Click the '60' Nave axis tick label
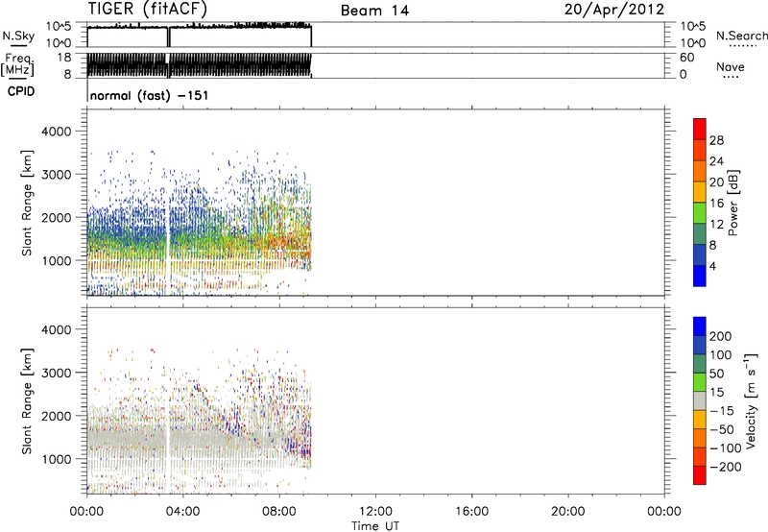768x532 pixels. pyautogui.click(x=687, y=58)
